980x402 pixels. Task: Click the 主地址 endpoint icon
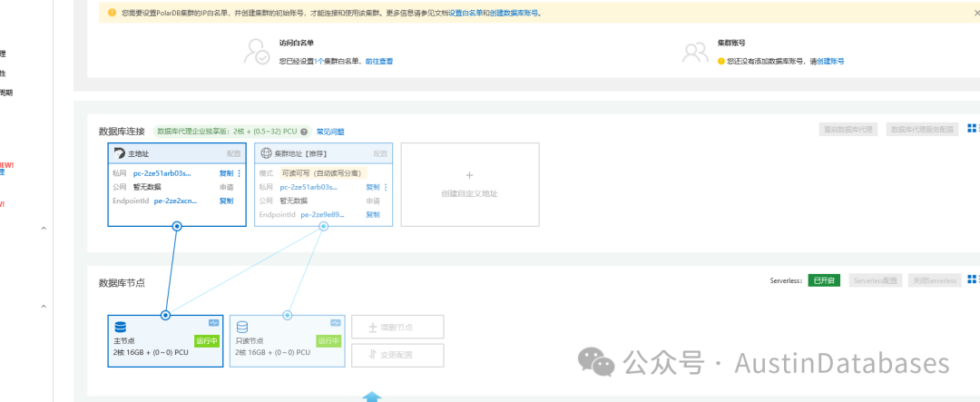pyautogui.click(x=119, y=153)
